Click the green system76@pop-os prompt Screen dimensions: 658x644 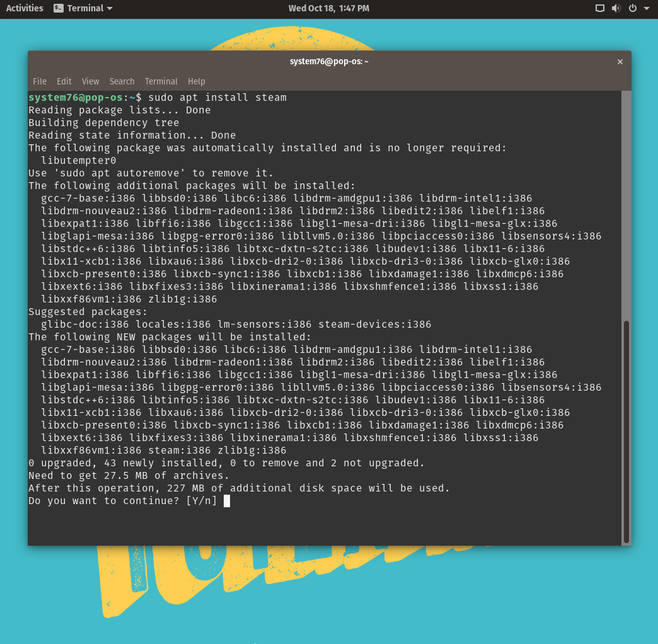(76, 97)
